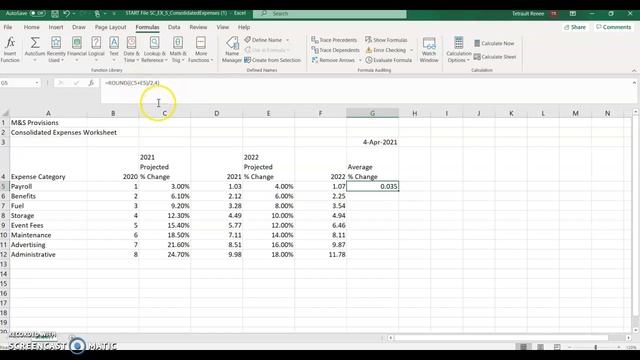
Task: Switch to Page Break Preview in status bar
Action: (x=557, y=347)
